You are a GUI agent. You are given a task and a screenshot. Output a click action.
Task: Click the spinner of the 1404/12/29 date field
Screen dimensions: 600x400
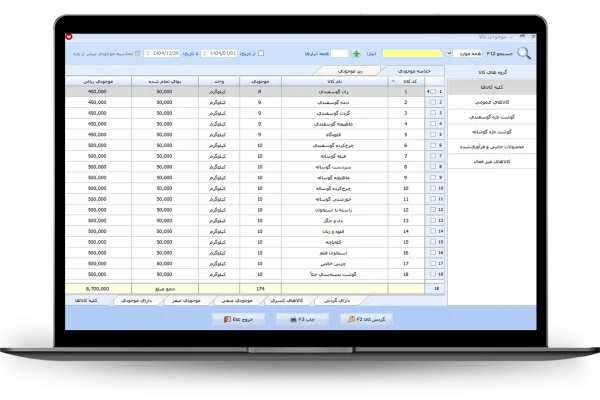(x=148, y=53)
